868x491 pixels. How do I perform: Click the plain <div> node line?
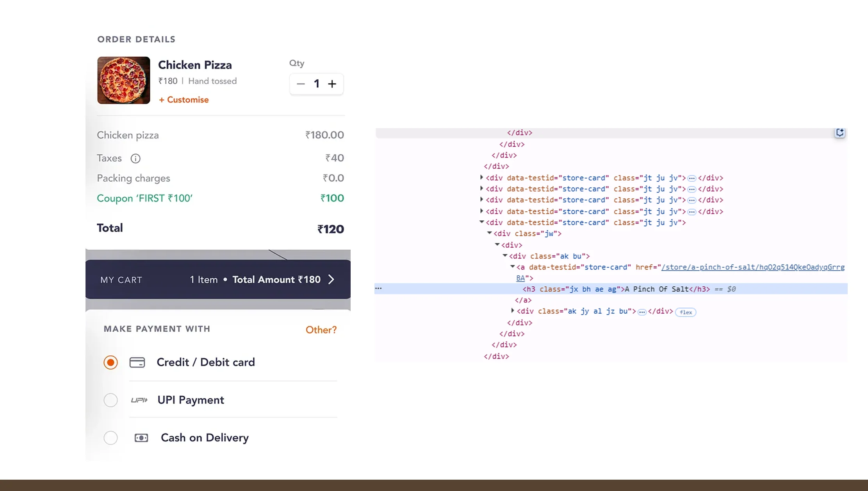click(x=512, y=245)
